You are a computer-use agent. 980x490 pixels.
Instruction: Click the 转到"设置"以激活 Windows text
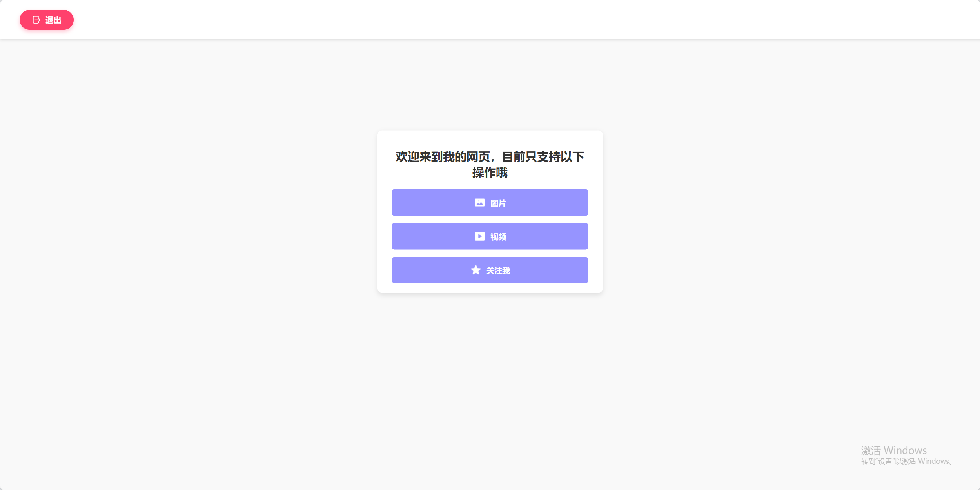[907, 461]
